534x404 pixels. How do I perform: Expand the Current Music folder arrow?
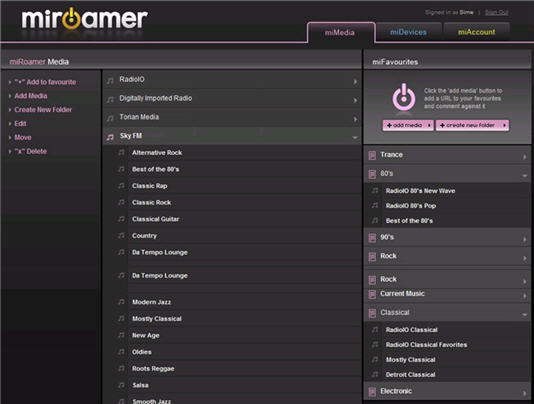[524, 296]
